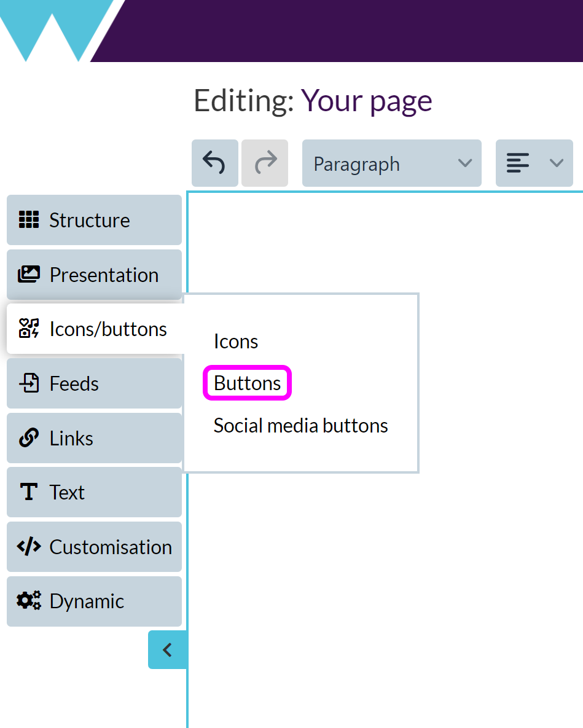
Task: Click the Icons/buttons sidebar icon
Action: coord(28,329)
